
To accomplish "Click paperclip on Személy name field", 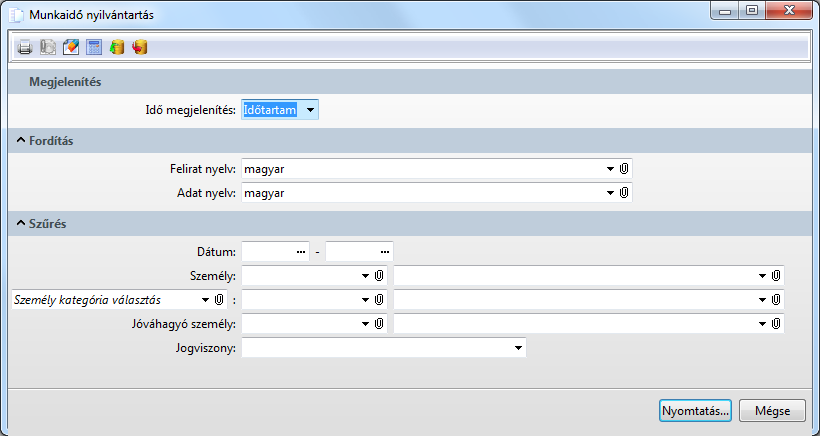I will 776,276.
